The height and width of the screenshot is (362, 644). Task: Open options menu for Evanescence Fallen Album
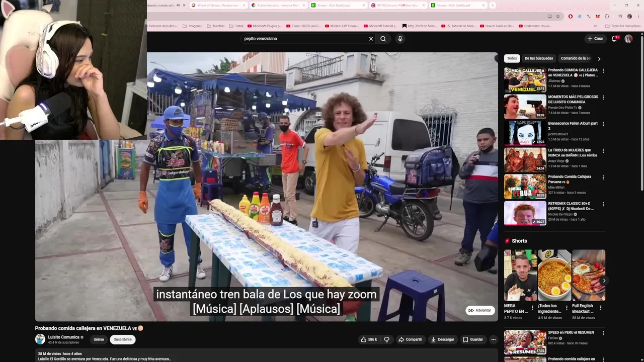pyautogui.click(x=603, y=124)
